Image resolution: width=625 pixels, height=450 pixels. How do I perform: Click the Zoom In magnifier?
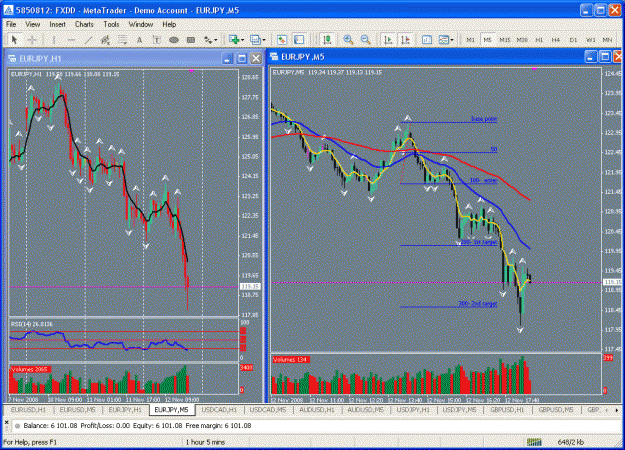coord(348,39)
